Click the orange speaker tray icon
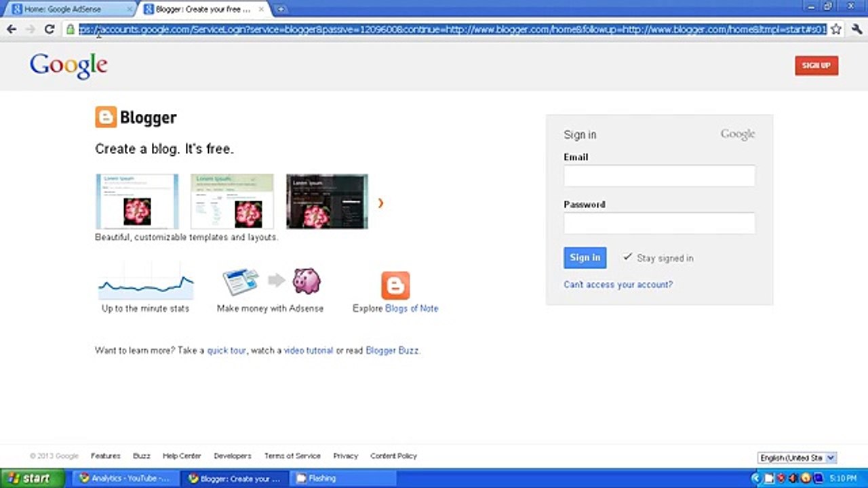This screenshot has height=488, width=868. pyautogui.click(x=793, y=479)
